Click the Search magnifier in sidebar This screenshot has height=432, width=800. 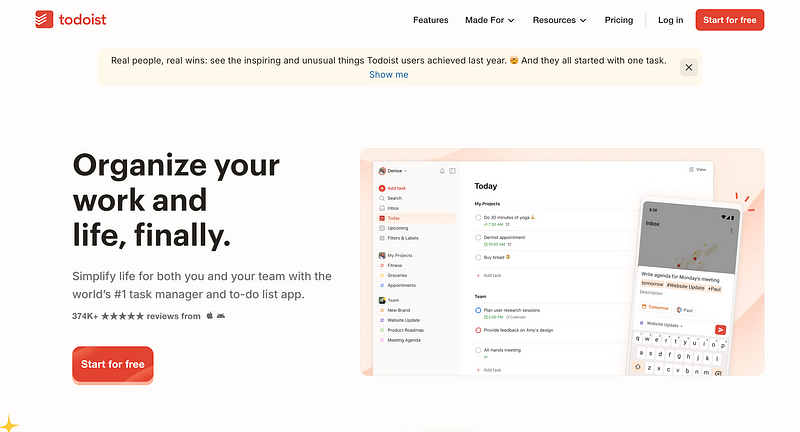pos(382,198)
